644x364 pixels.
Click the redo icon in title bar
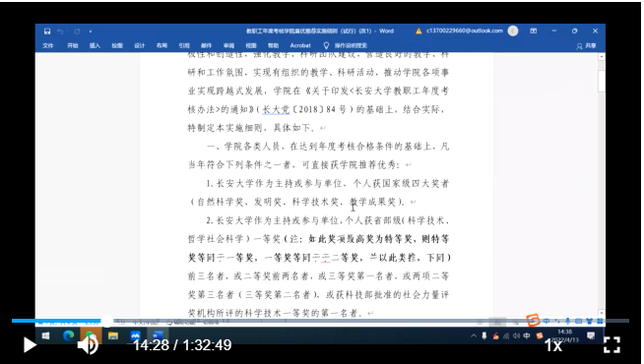[77, 31]
